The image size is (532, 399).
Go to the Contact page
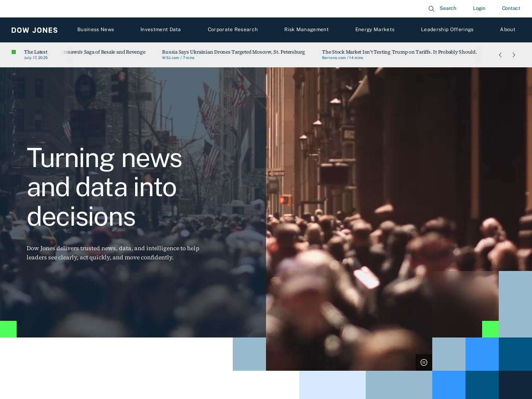point(511,8)
